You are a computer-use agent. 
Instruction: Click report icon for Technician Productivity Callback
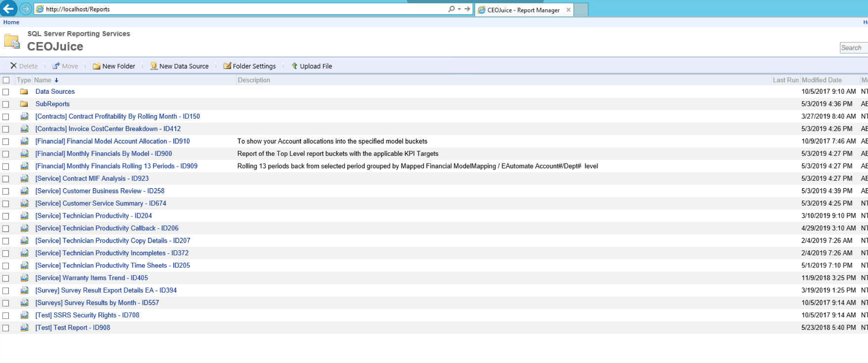pos(24,228)
